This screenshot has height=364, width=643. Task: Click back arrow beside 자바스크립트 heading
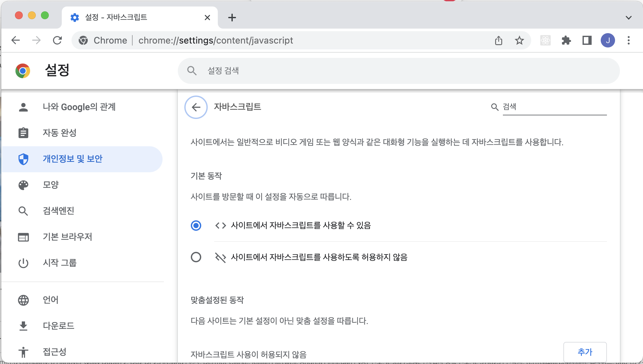[x=196, y=107]
